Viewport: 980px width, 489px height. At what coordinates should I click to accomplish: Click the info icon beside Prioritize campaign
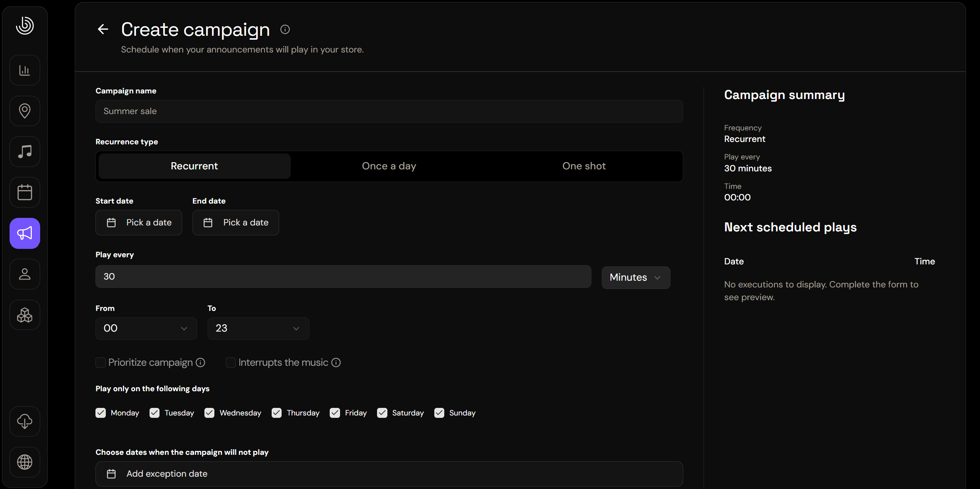pos(200,363)
